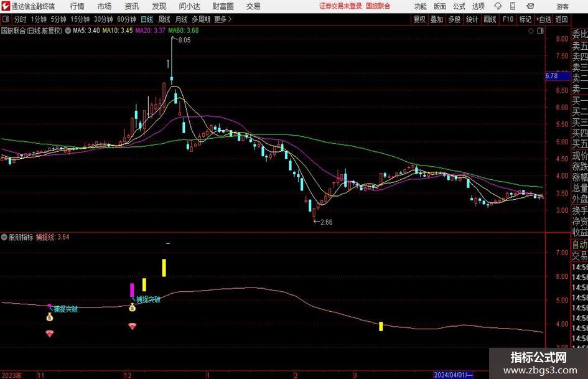Open the mobile phone icon in title bar

click(x=513, y=6)
